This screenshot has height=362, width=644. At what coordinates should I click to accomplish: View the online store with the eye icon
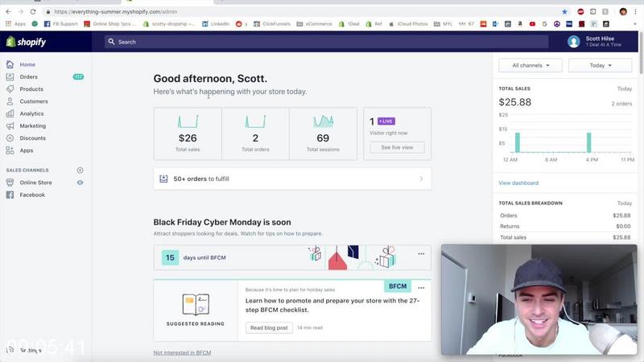[x=80, y=183]
